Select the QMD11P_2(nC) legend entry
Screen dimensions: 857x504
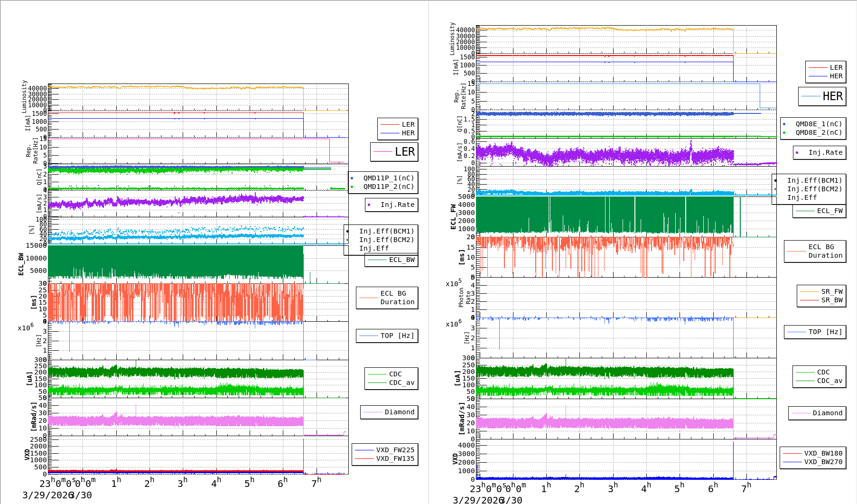[x=388, y=187]
